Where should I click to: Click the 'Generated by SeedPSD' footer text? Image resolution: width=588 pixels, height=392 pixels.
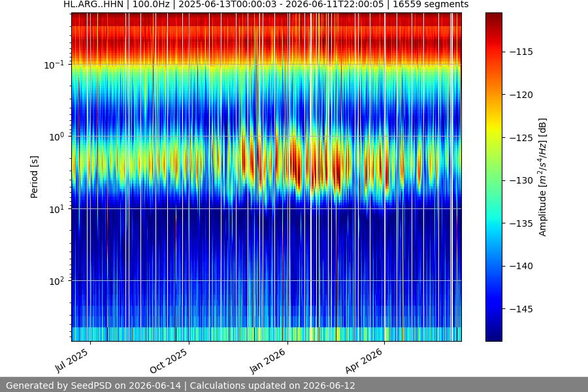click(180, 385)
